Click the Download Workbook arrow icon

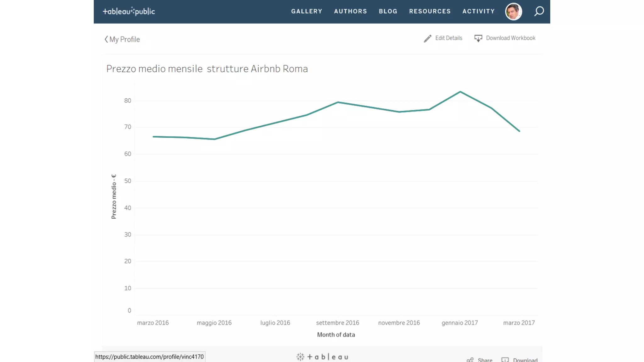click(x=478, y=38)
